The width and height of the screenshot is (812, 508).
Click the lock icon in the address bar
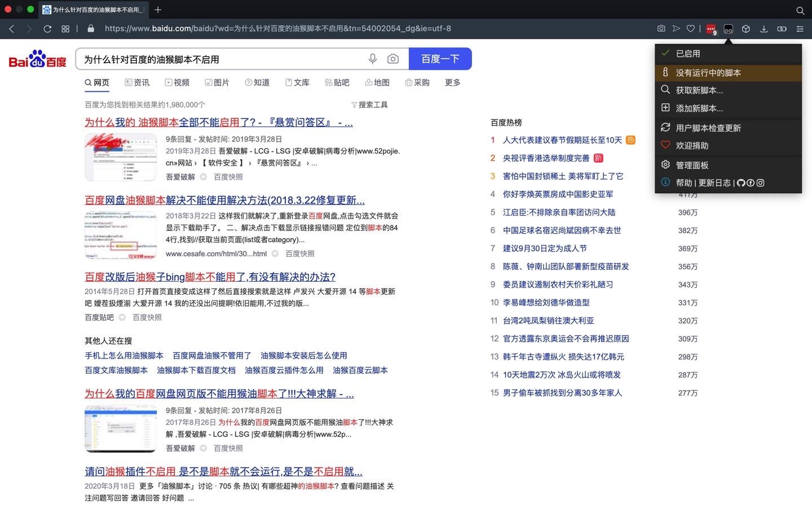(91, 29)
